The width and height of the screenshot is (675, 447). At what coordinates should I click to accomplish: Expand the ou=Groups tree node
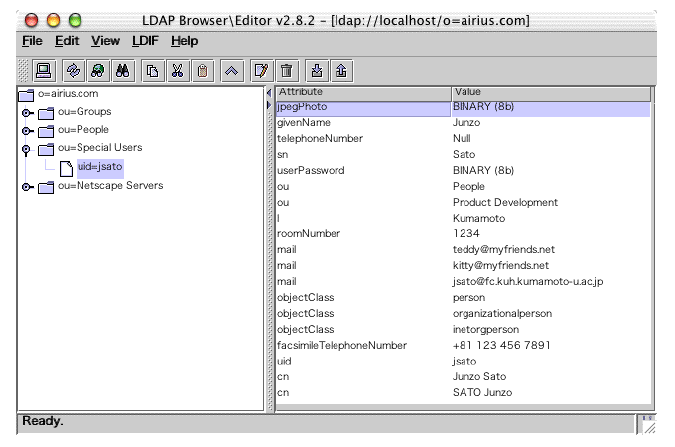28,113
